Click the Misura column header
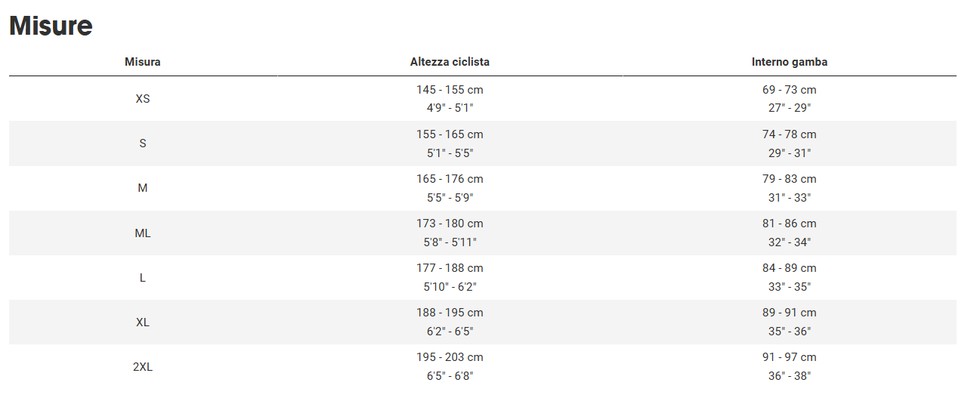This screenshot has height=401, width=980. pos(143,62)
